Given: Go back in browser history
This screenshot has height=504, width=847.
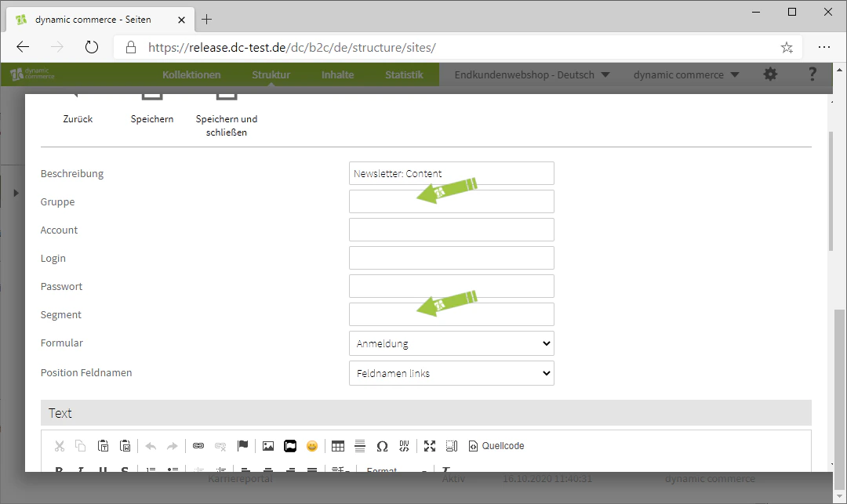Looking at the screenshot, I should 23,48.
